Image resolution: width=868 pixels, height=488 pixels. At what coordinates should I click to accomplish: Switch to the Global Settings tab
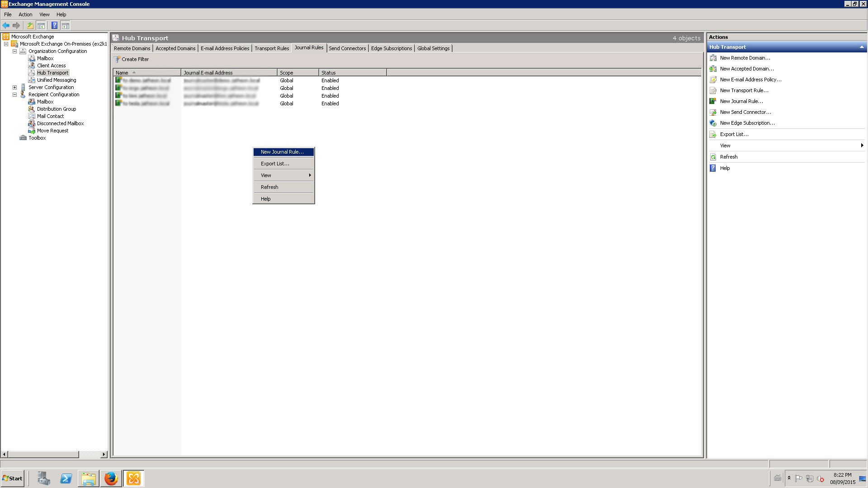(433, 48)
